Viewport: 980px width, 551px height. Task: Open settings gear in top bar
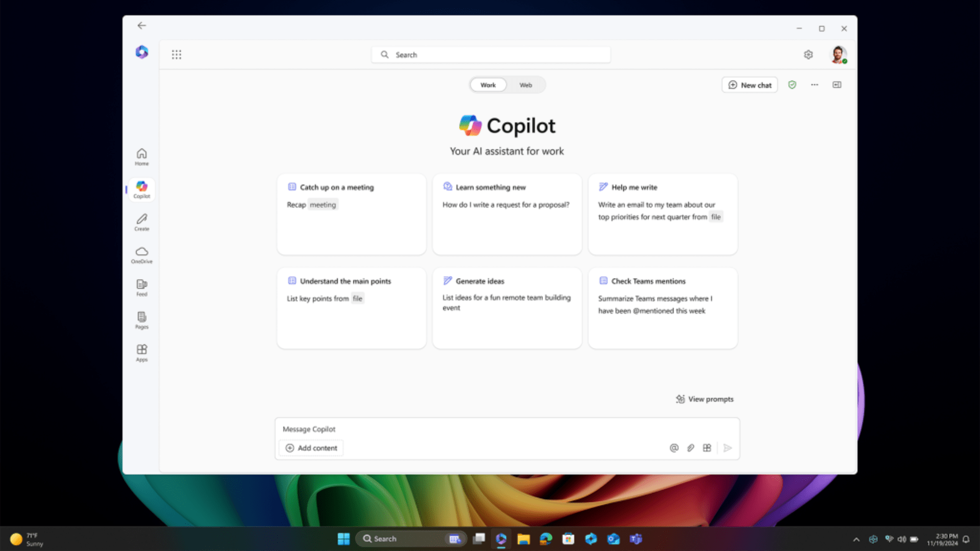coord(808,55)
